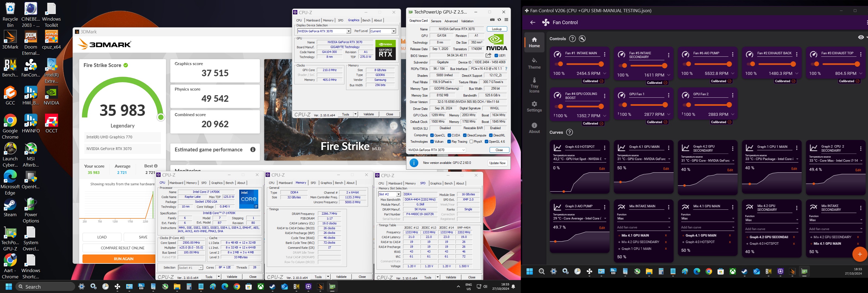Image resolution: width=868 pixels, height=293 pixels.
Task: Click the Fire Strike preview image in 3DMark
Action: pos(335,110)
